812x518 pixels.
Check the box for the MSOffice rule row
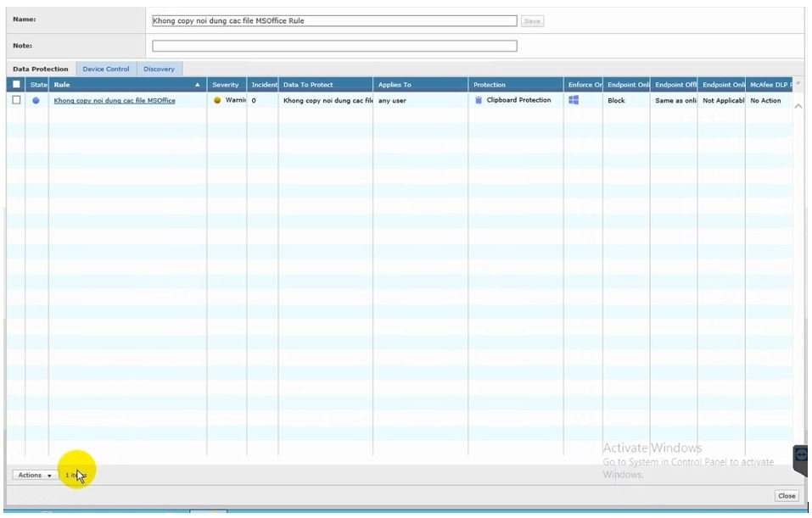click(16, 100)
